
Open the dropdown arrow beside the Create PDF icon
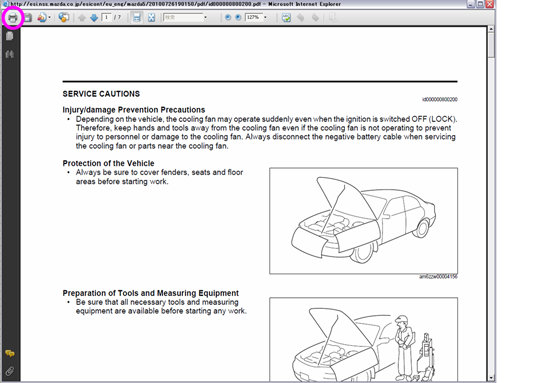(49, 17)
